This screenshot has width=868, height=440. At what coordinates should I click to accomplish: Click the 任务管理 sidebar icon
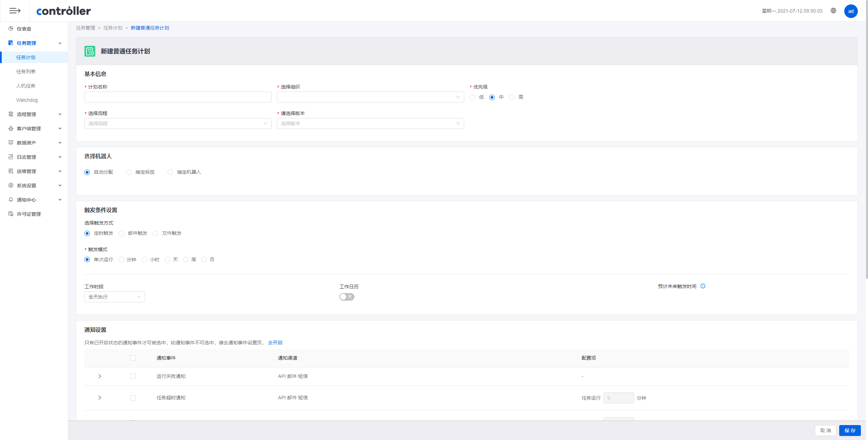tap(11, 43)
